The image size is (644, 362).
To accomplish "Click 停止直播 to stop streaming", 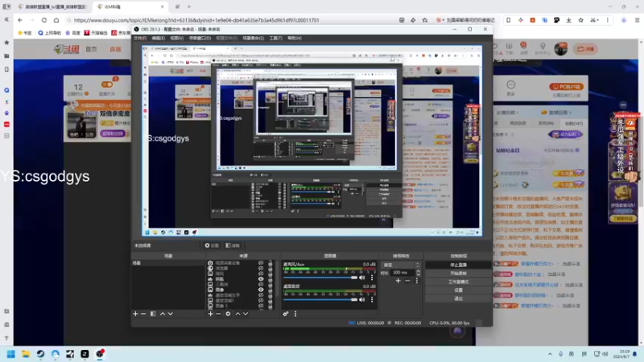I will click(x=458, y=265).
